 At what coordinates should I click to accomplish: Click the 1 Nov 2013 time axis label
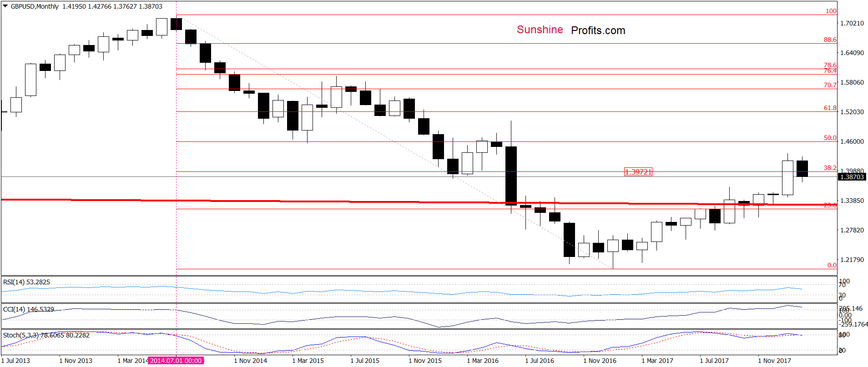[76, 361]
